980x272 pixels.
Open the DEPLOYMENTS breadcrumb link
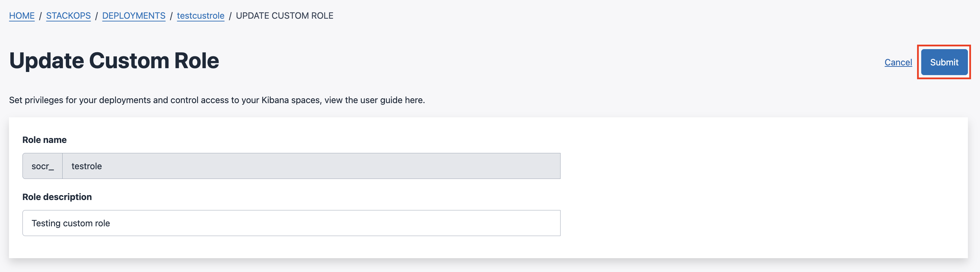click(x=134, y=16)
